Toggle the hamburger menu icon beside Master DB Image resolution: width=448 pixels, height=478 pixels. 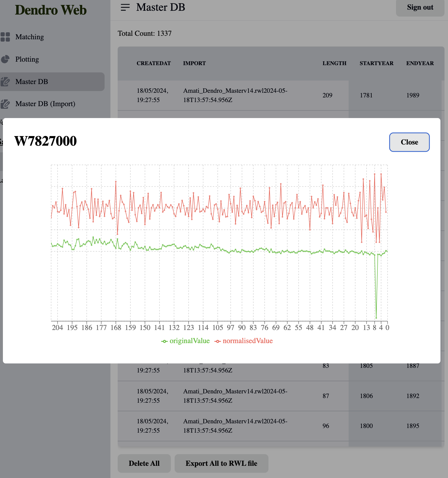coord(125,7)
